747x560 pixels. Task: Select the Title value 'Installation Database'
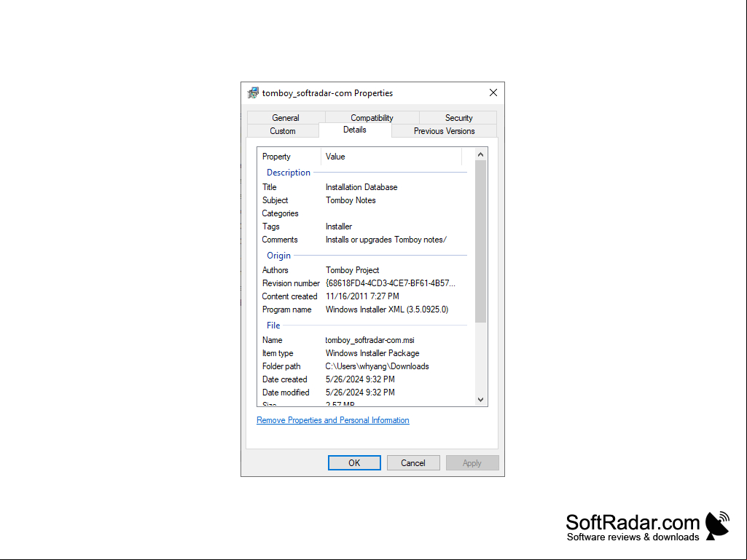click(361, 187)
